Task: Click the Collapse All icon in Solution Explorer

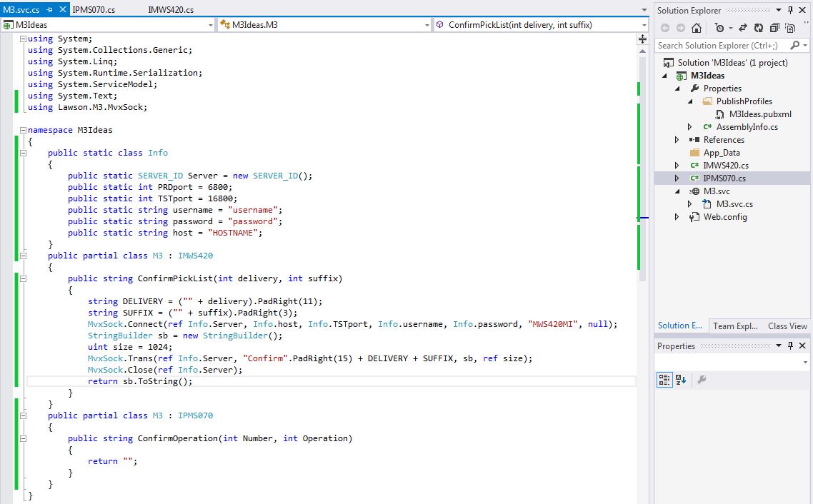Action: 774,28
